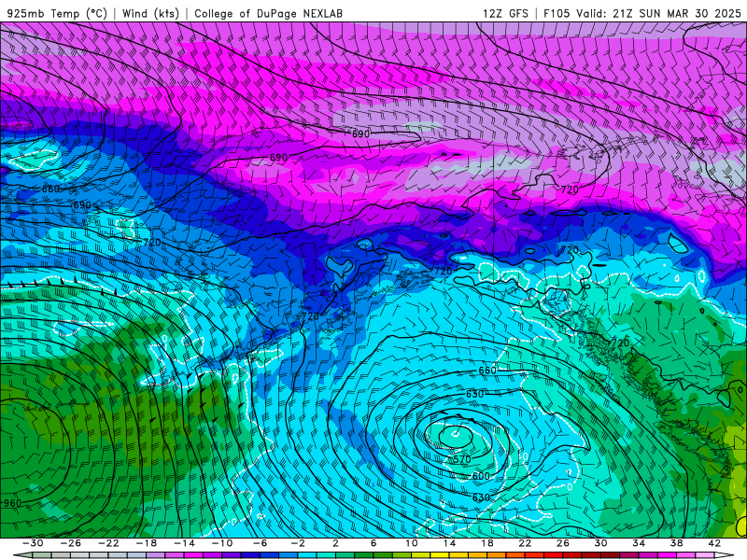
Task: Select the 14 value on the temperature scale
Action: coord(449,543)
